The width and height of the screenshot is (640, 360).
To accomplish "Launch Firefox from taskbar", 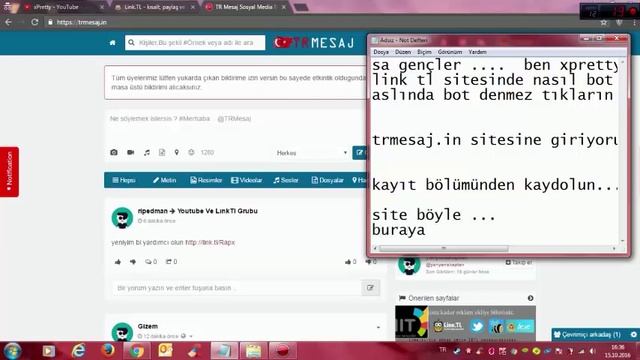I will (108, 351).
